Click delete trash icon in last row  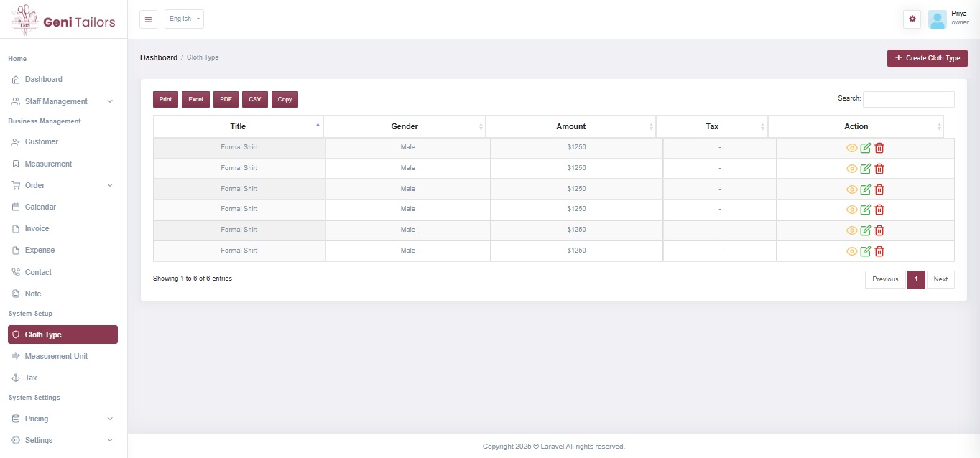pyautogui.click(x=879, y=251)
